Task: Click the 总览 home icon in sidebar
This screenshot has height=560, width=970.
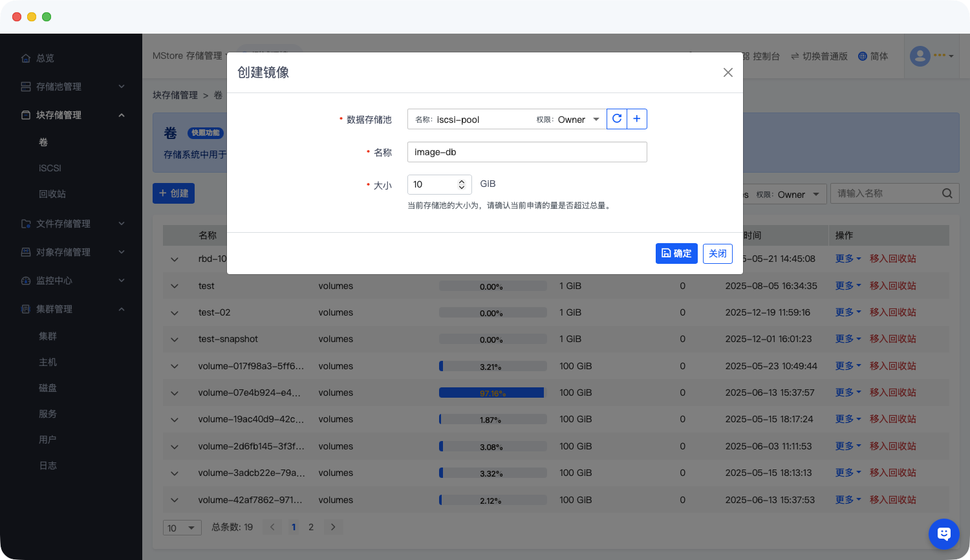Action: [x=26, y=58]
